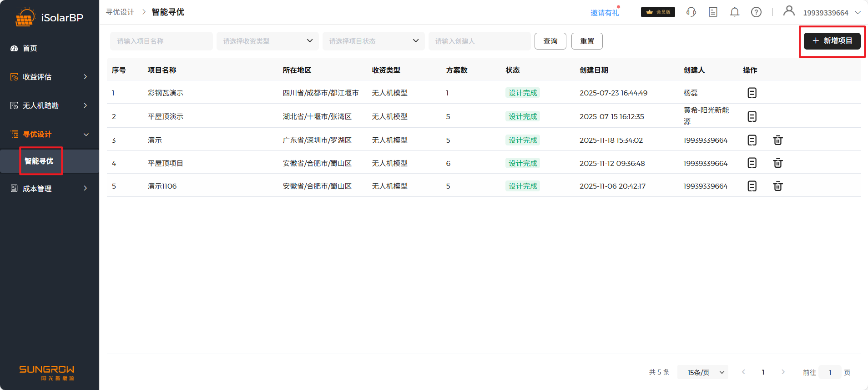Delete the 演示1106 project
This screenshot has height=390, width=868.
(777, 186)
